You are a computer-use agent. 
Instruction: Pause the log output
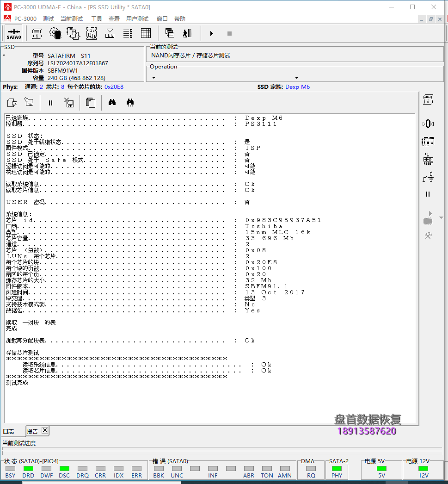(x=50, y=103)
